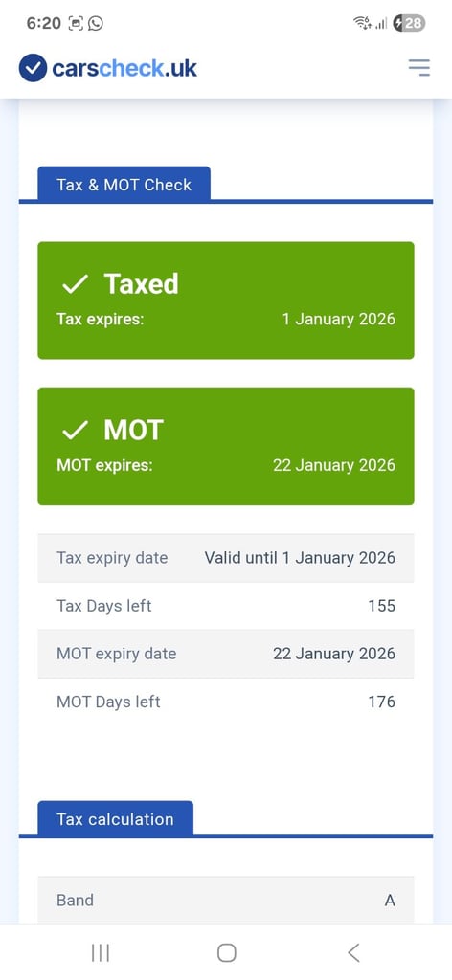Viewport: 452px width, 980px height.
Task: Tap the green Taxed status card
Action: click(226, 301)
